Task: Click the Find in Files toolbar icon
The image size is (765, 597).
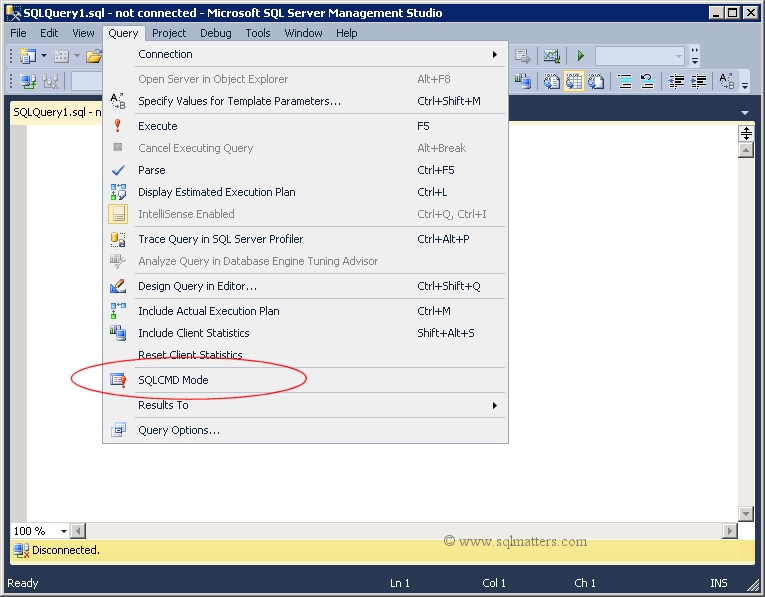Action: point(523,56)
